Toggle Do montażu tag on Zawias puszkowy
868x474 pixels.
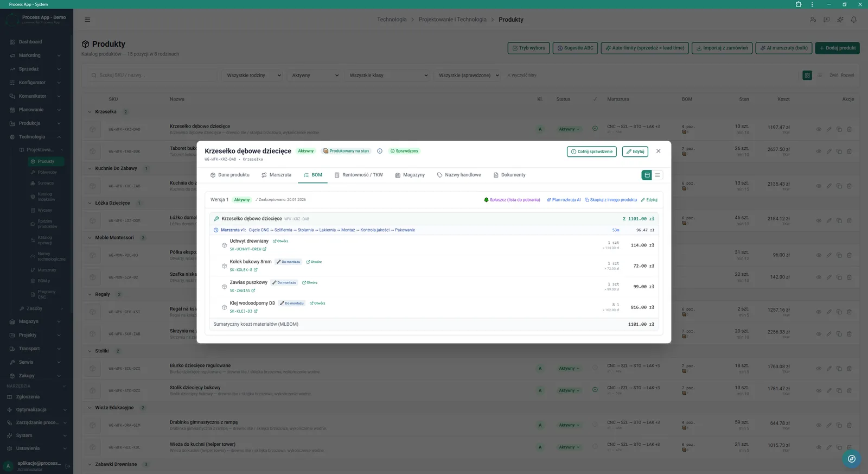(284, 282)
